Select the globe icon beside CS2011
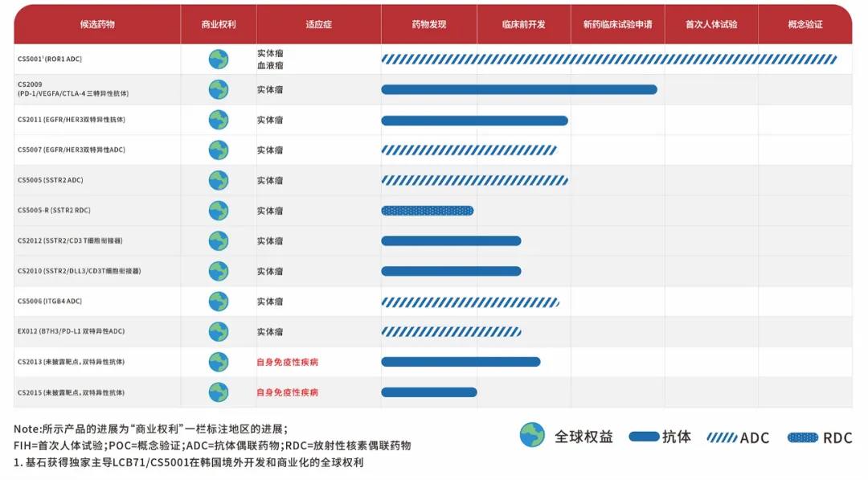868x480 pixels. pos(219,120)
